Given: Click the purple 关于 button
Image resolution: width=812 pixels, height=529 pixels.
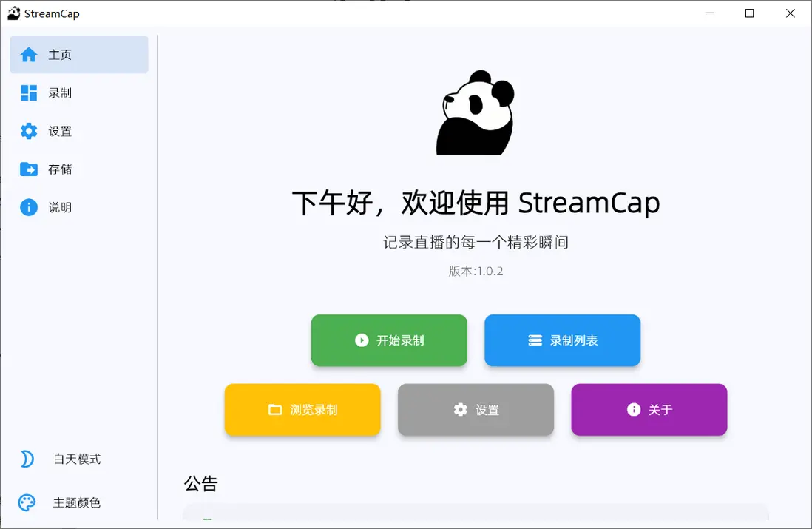Looking at the screenshot, I should pos(649,410).
